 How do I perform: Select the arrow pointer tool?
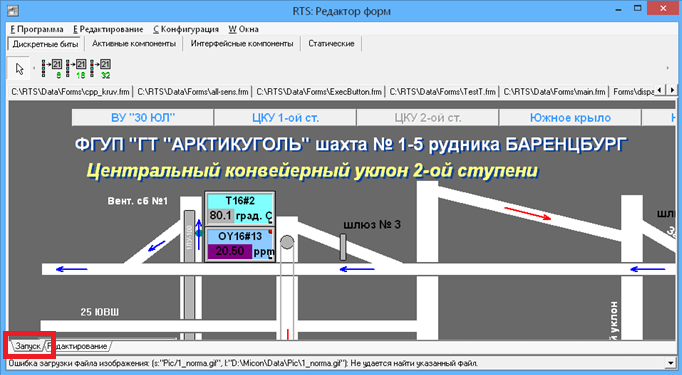tap(19, 69)
